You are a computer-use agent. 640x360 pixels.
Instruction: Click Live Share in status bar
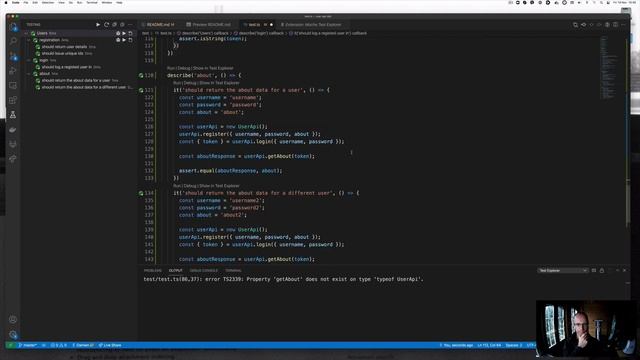110,345
